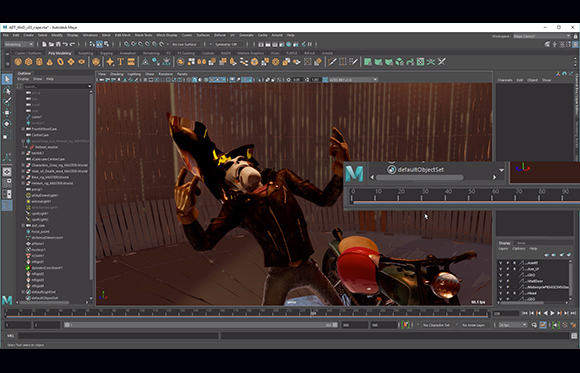580x373 pixels.
Task: Click the Save Scene icon
Action: tap(58, 44)
